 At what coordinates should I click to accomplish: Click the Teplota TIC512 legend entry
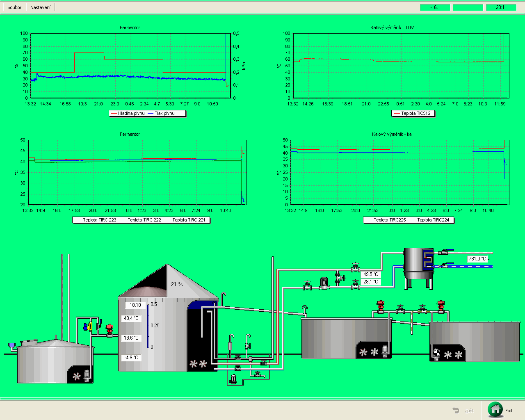tap(413, 113)
